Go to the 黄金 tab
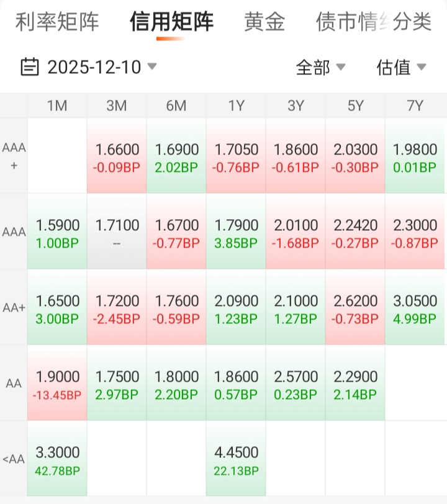447x504 pixels. (x=264, y=22)
